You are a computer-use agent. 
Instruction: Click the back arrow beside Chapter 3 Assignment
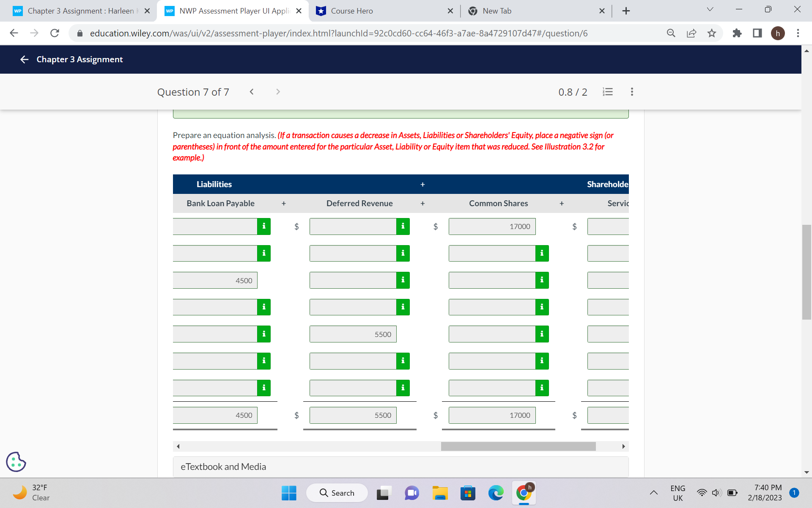pos(24,59)
